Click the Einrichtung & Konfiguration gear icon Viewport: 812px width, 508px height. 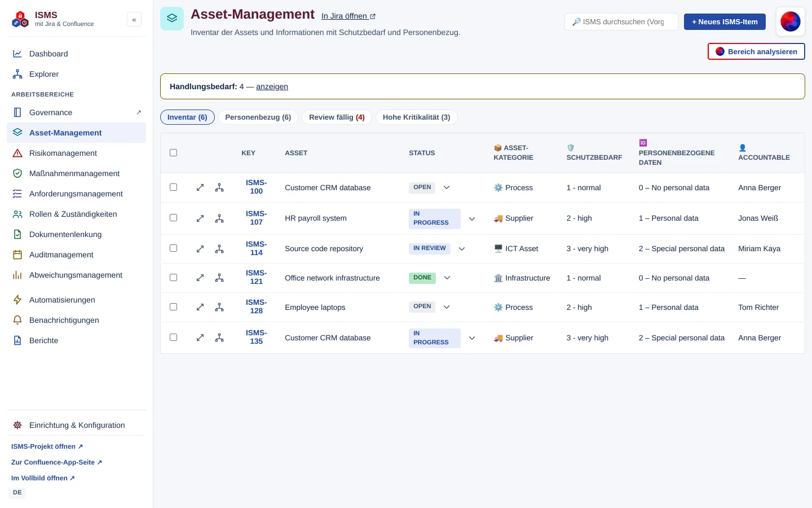click(17, 425)
